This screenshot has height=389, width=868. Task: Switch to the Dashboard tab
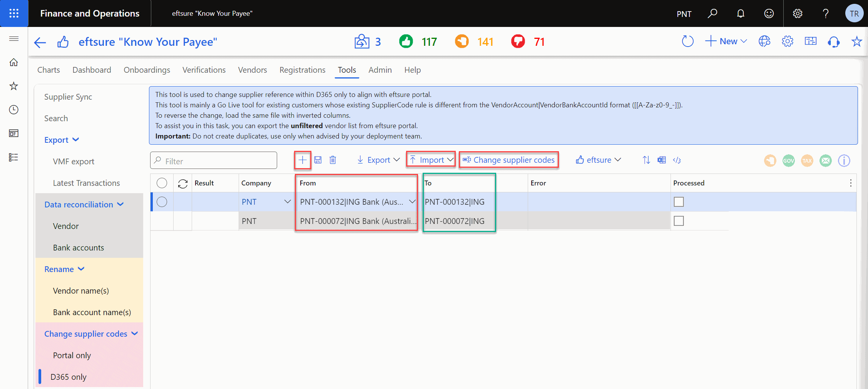click(x=92, y=70)
